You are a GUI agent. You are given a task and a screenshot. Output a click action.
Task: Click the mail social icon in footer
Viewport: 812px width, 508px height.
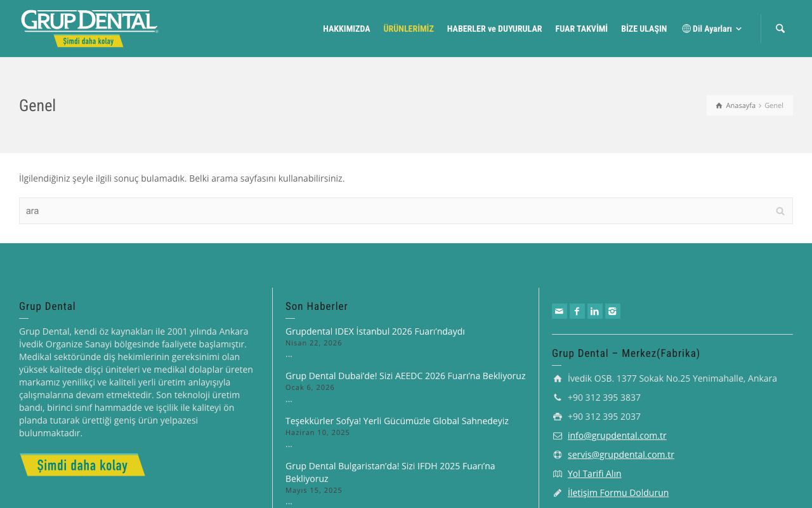coord(559,311)
